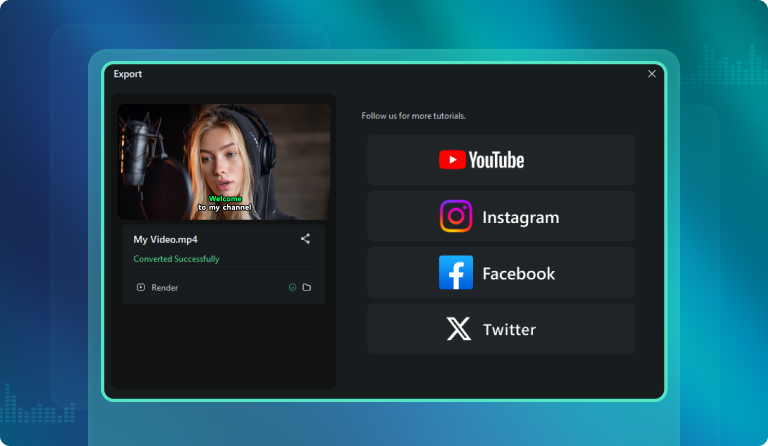
Task: Click the Render label
Action: coord(165,287)
